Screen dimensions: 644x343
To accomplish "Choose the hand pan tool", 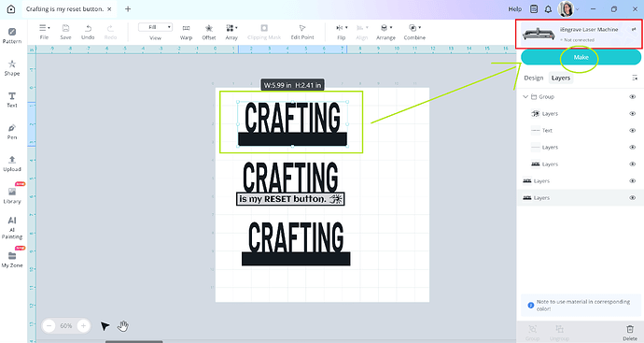I will [123, 326].
